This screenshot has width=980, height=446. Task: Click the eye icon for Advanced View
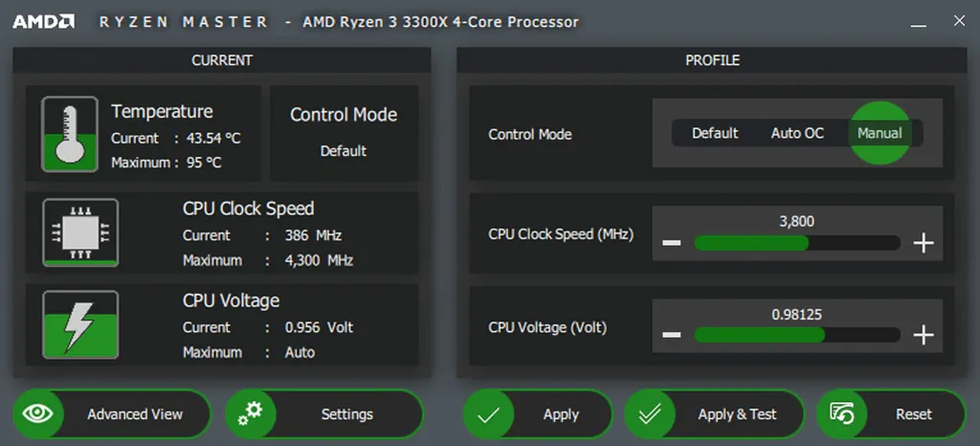coord(38,414)
